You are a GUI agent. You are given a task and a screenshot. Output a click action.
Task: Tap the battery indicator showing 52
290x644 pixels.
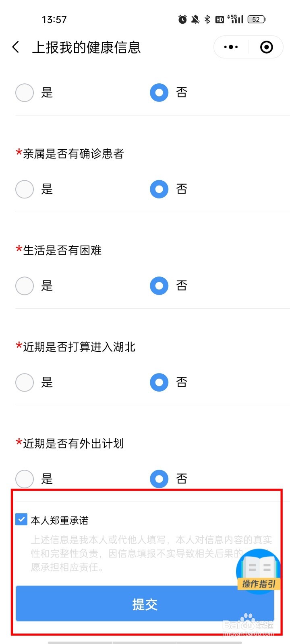pos(257,19)
